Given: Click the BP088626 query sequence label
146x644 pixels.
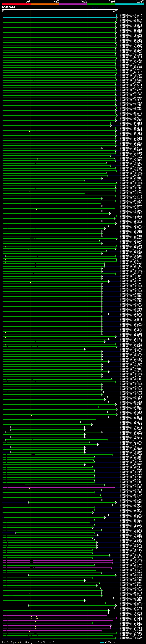Looking at the screenshot, I should click(x=8, y=8).
